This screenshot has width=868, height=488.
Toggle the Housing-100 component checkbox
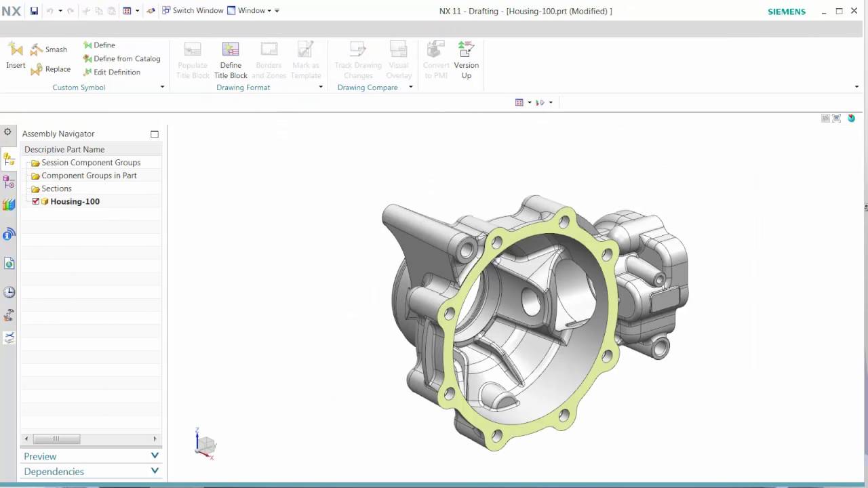[36, 201]
